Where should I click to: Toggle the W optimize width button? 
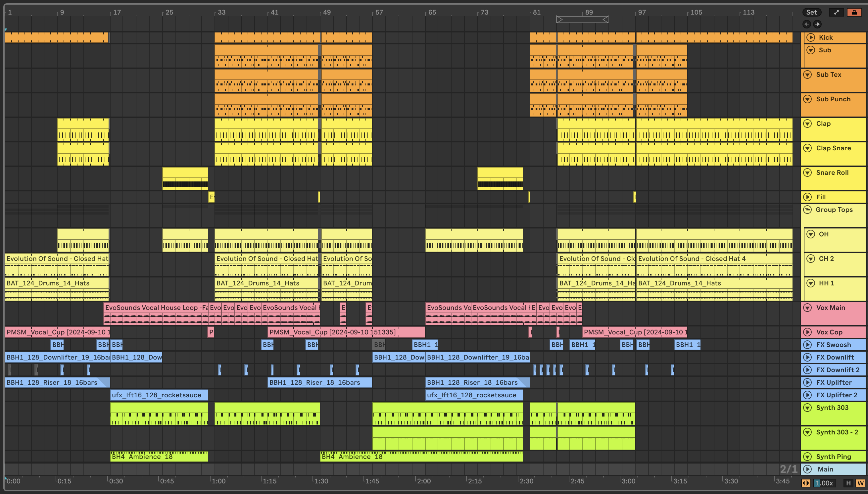tap(860, 483)
